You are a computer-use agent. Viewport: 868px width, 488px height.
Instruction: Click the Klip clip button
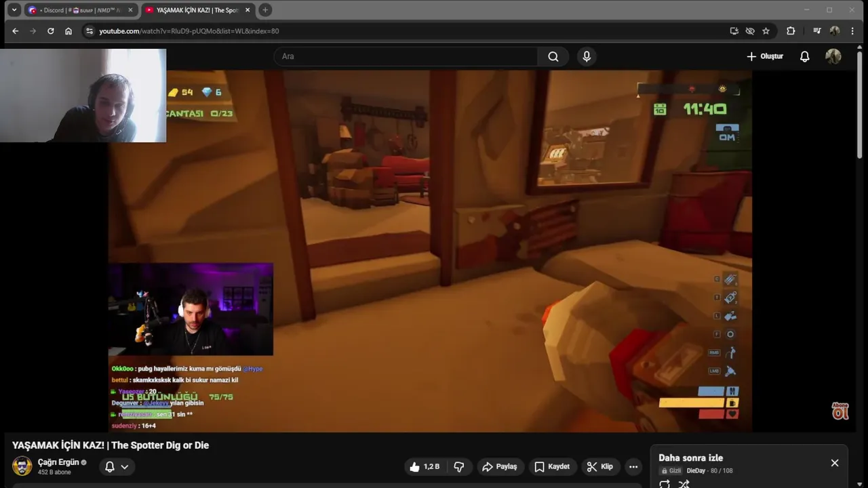tap(600, 466)
